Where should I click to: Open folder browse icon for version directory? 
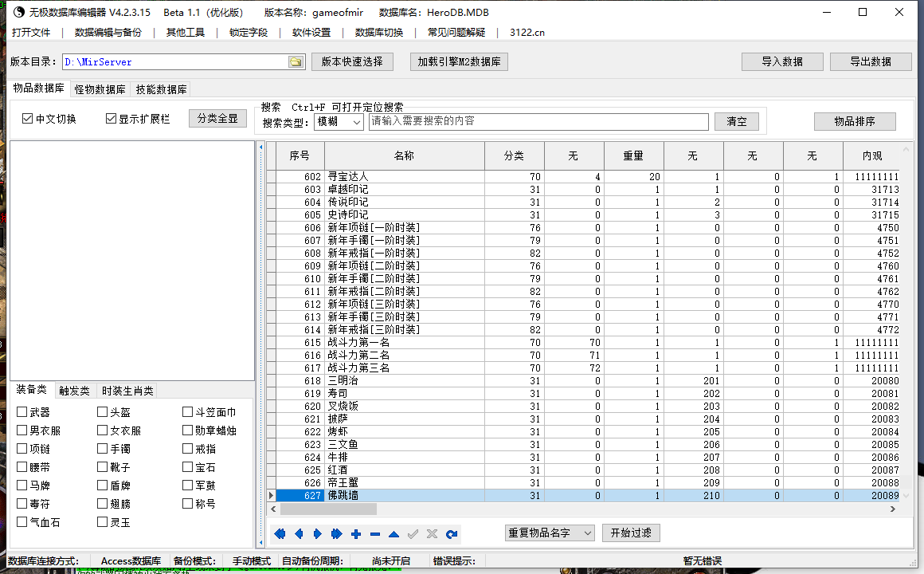coord(296,62)
